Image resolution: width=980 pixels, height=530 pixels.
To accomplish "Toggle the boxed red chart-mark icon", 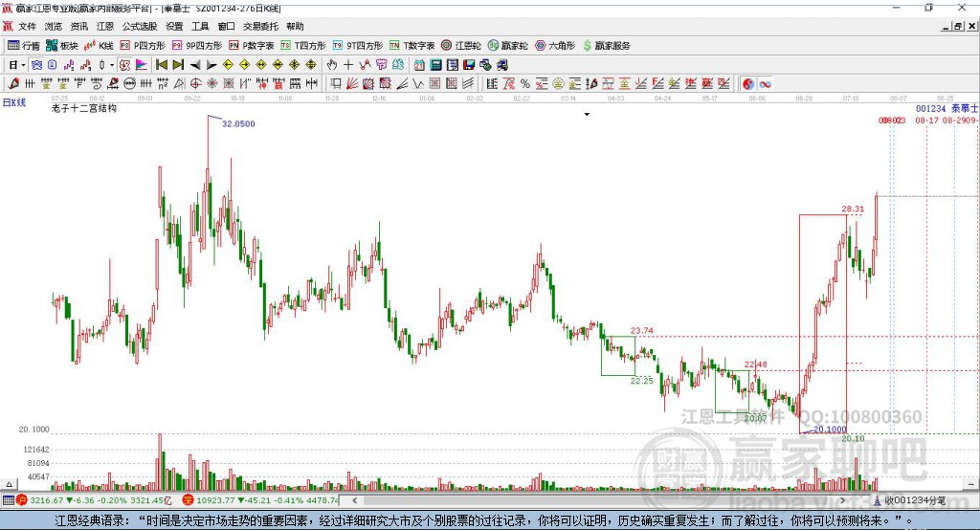I will [125, 65].
